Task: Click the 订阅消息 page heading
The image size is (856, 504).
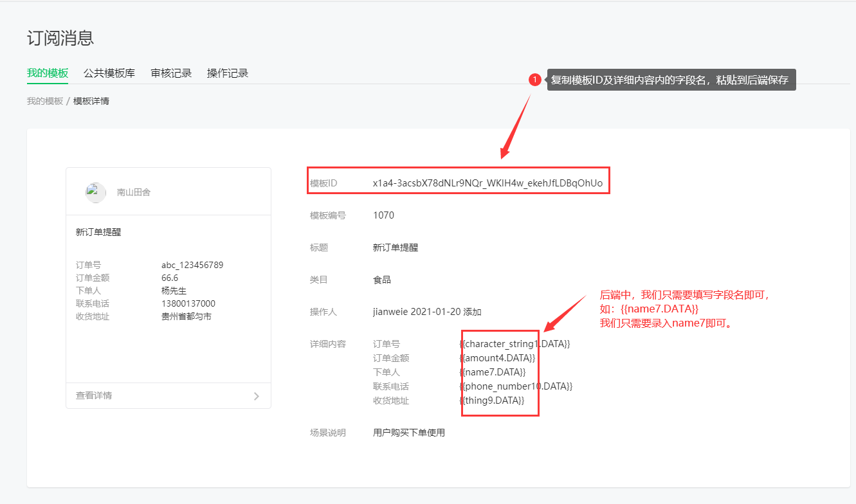Action: 60,38
